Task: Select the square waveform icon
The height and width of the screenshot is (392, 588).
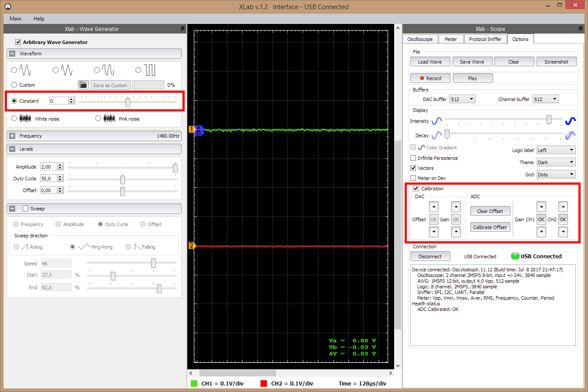Action: [x=149, y=70]
